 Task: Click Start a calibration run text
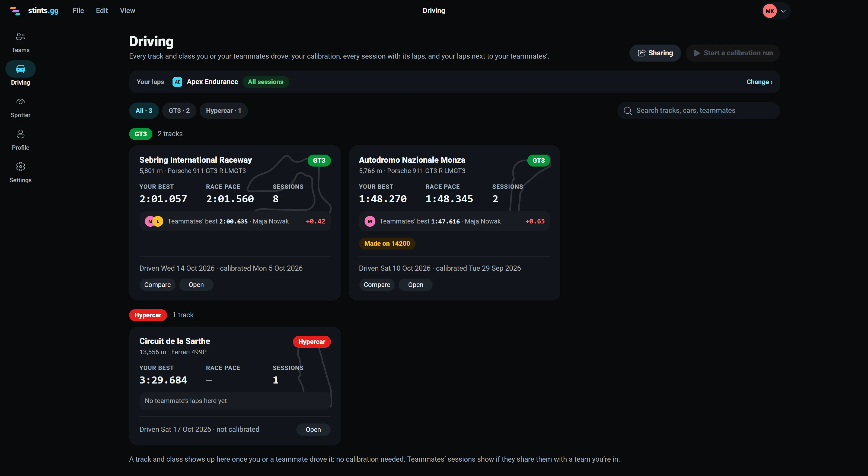pos(738,53)
